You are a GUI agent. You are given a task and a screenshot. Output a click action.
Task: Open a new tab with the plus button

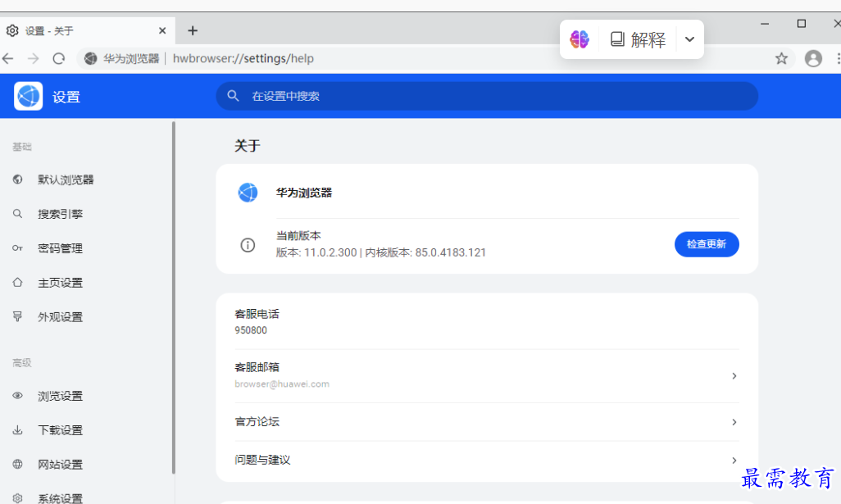point(193,31)
